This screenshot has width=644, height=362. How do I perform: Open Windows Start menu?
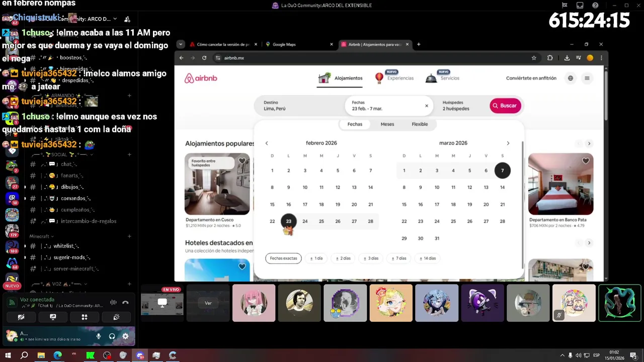click(x=8, y=355)
